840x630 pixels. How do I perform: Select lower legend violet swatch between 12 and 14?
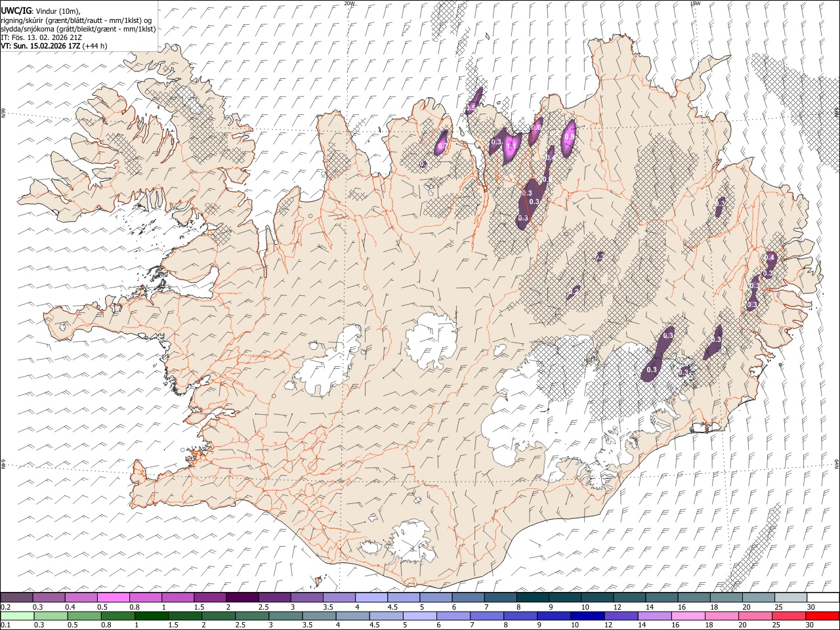621,616
